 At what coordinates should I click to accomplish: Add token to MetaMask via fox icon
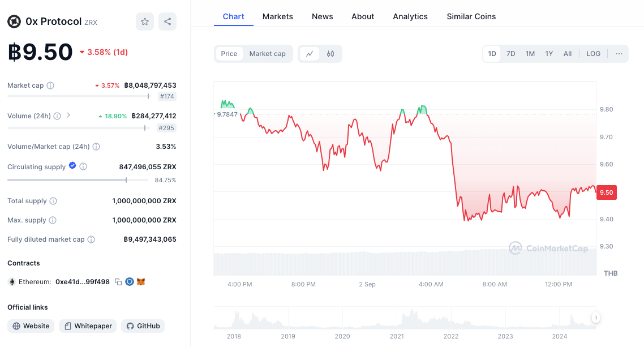click(141, 282)
